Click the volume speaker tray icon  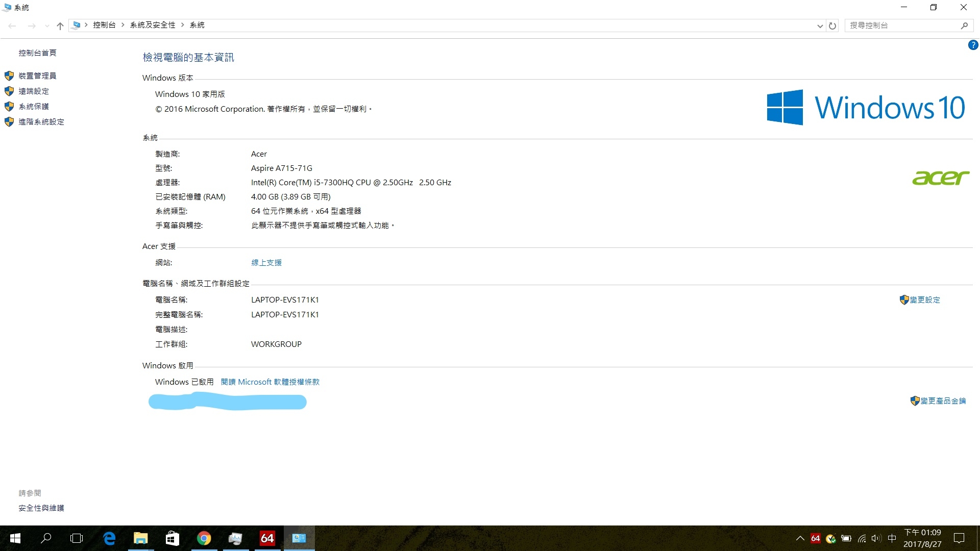[876, 538]
